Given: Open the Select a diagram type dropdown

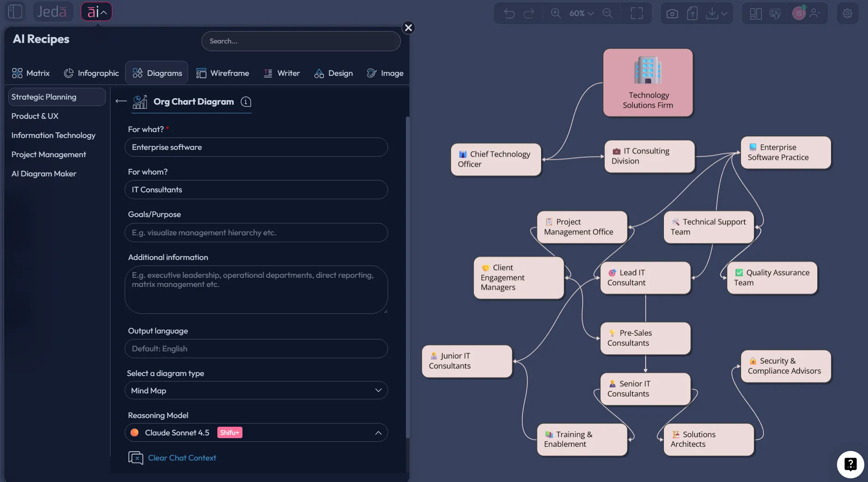Looking at the screenshot, I should coord(378,390).
